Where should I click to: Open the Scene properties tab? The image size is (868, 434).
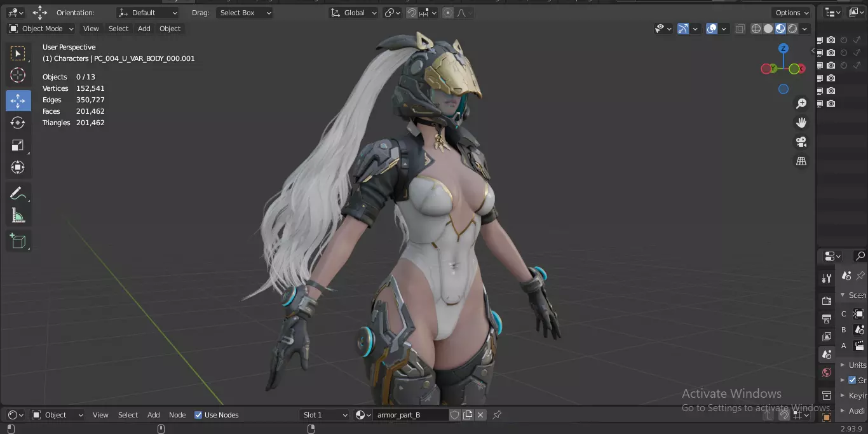(827, 355)
